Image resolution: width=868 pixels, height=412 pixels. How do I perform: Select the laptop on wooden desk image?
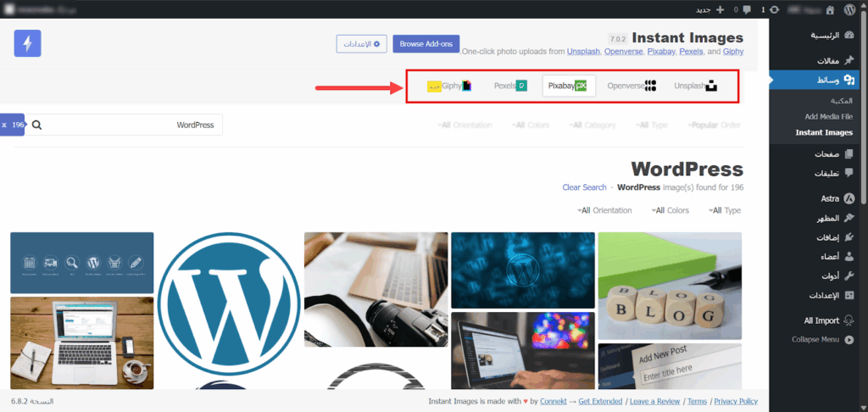pos(82,342)
